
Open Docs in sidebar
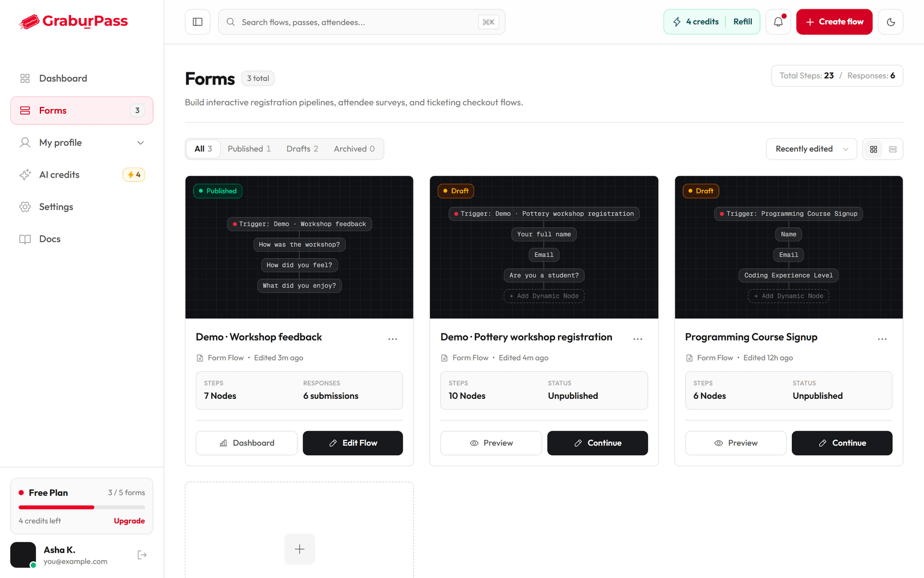[x=81, y=239]
